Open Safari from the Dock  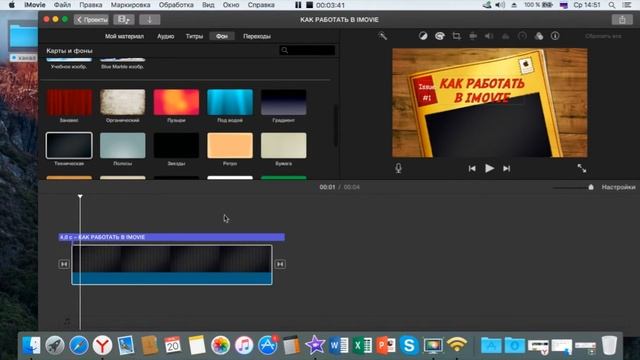(79, 345)
